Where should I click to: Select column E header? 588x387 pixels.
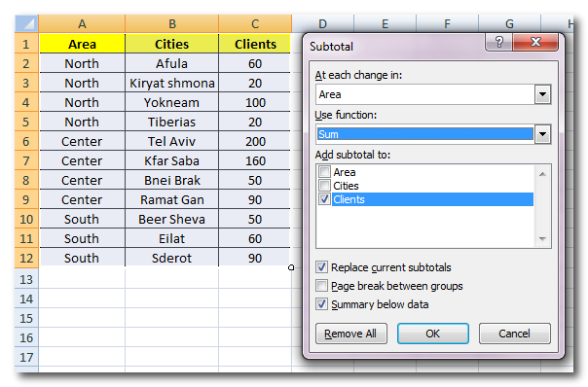pos(385,23)
